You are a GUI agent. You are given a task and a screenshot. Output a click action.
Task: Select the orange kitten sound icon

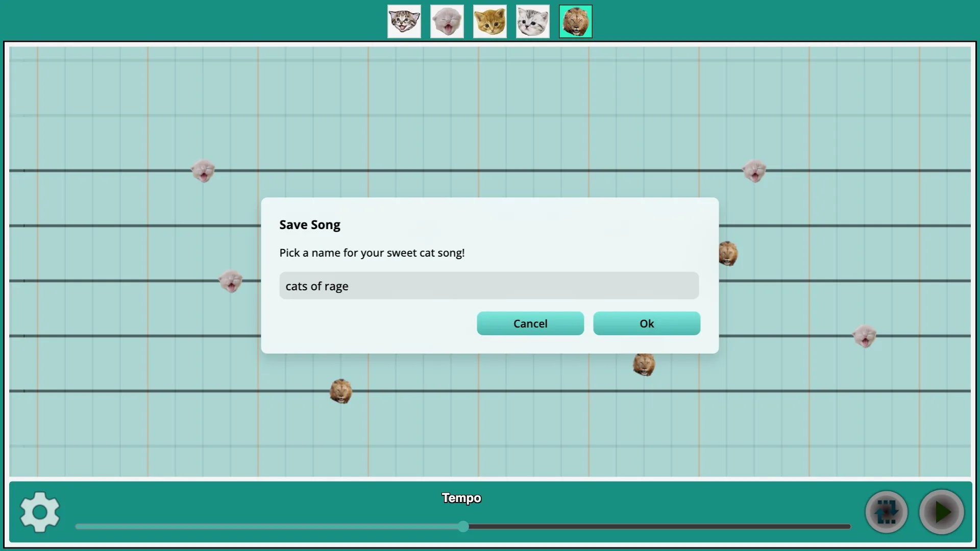(x=490, y=21)
